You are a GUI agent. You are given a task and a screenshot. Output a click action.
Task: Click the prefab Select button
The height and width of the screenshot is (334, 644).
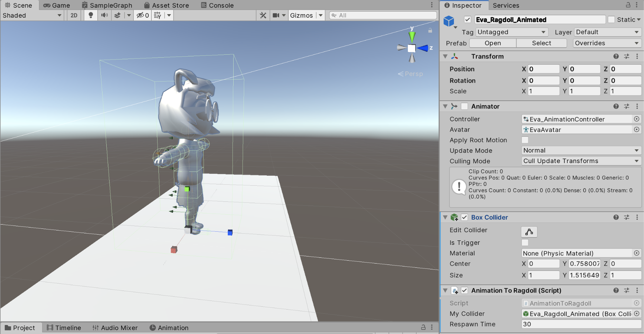[x=541, y=43]
